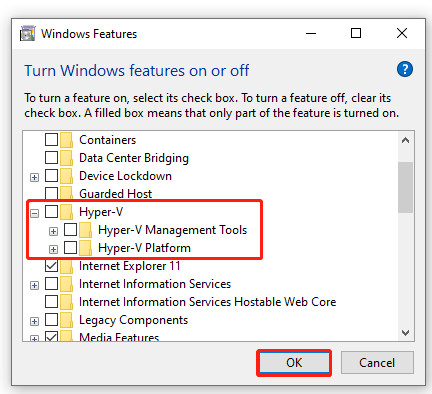Select the Data Center Bridging label

pyautogui.click(x=134, y=158)
